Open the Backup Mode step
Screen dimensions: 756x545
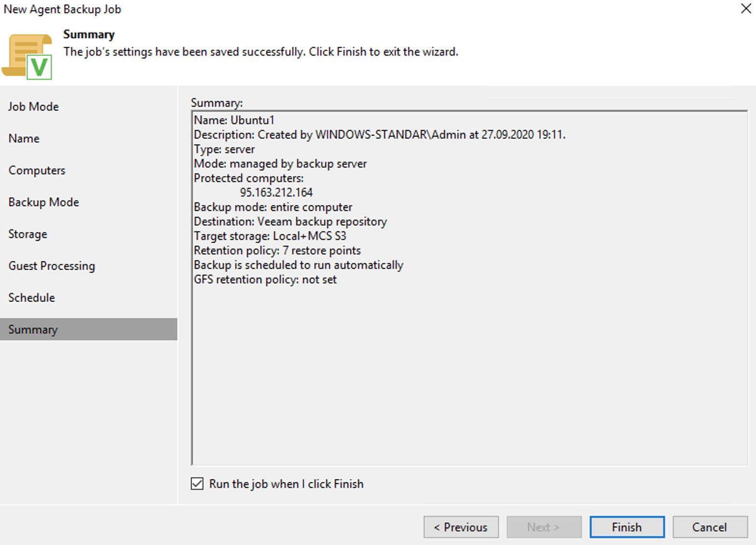[44, 202]
